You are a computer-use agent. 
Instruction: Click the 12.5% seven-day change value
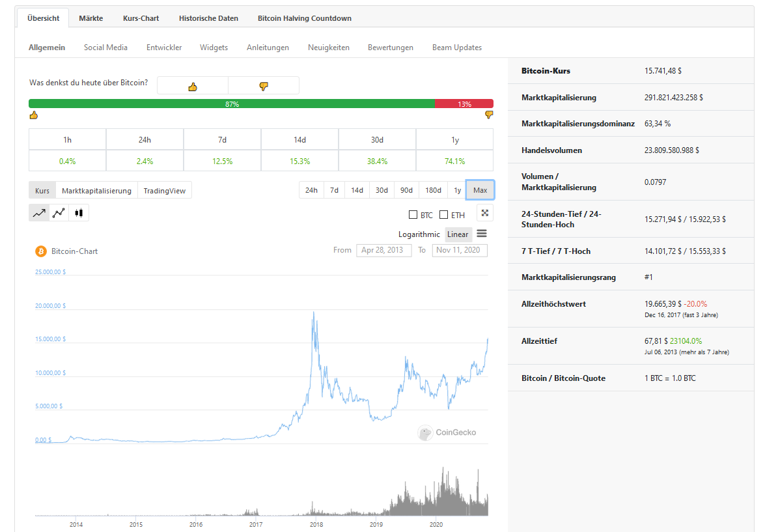(223, 161)
